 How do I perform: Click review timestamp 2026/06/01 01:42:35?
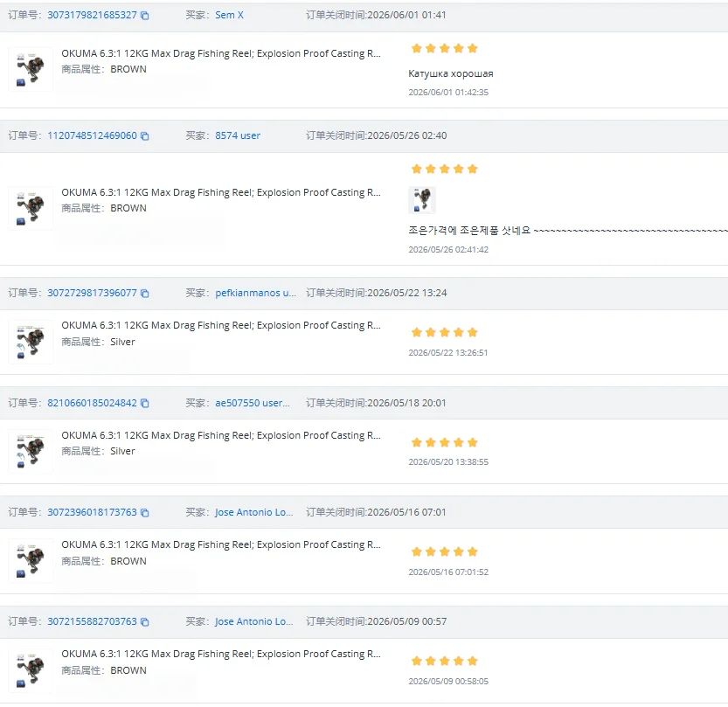(x=448, y=93)
